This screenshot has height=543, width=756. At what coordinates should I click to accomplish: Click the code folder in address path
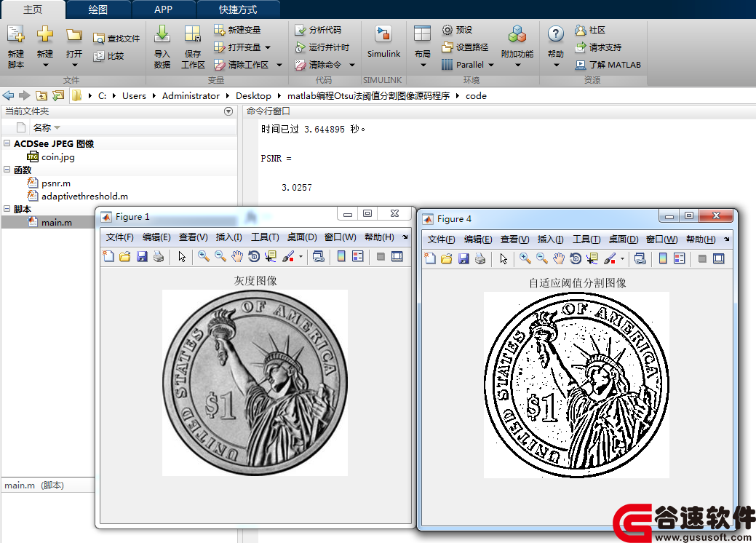pos(476,95)
